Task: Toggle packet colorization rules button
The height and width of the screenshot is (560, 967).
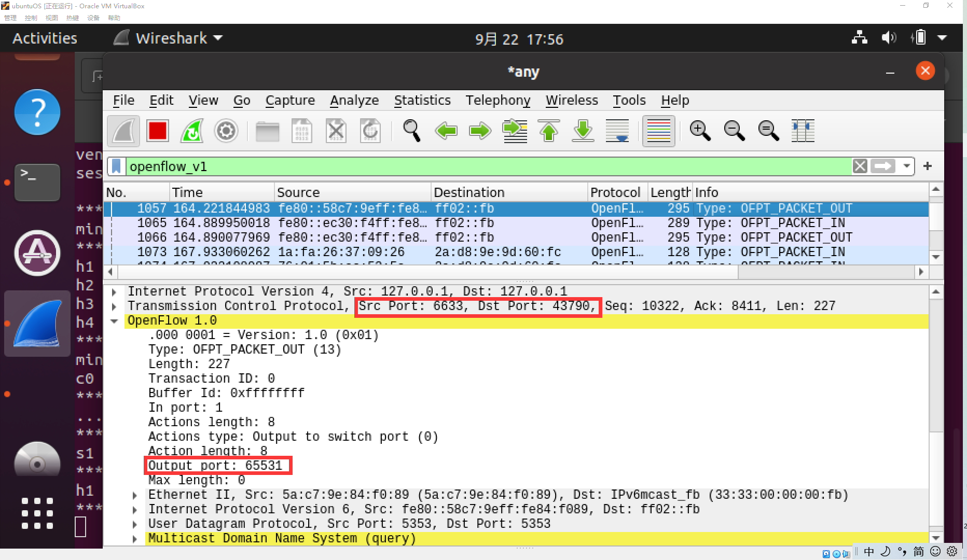Action: [659, 131]
